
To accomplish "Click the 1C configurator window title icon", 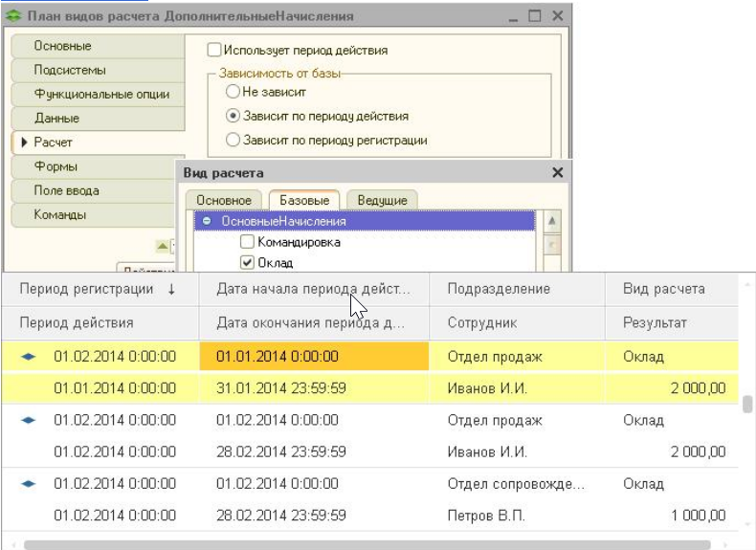I will tap(14, 16).
